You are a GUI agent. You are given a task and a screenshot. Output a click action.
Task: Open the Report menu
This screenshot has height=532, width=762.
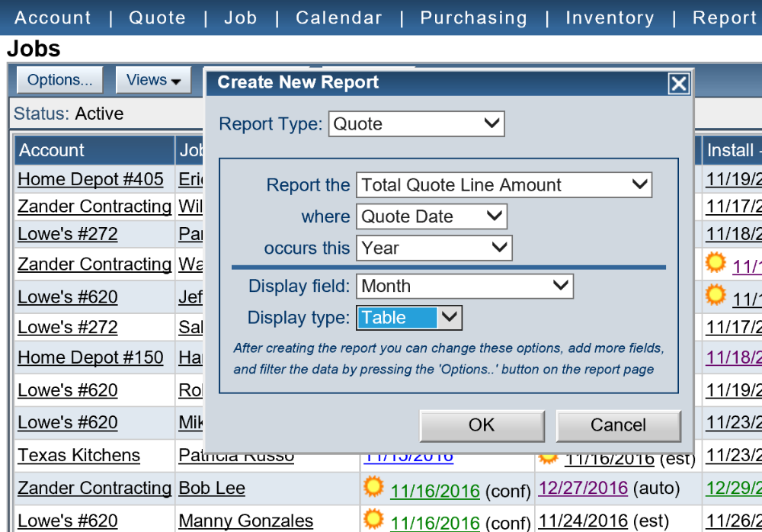pos(726,18)
